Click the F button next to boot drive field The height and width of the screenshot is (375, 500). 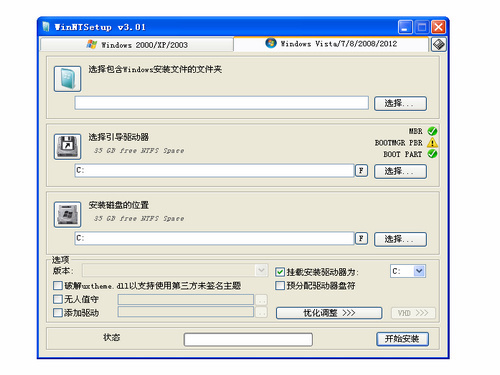361,171
